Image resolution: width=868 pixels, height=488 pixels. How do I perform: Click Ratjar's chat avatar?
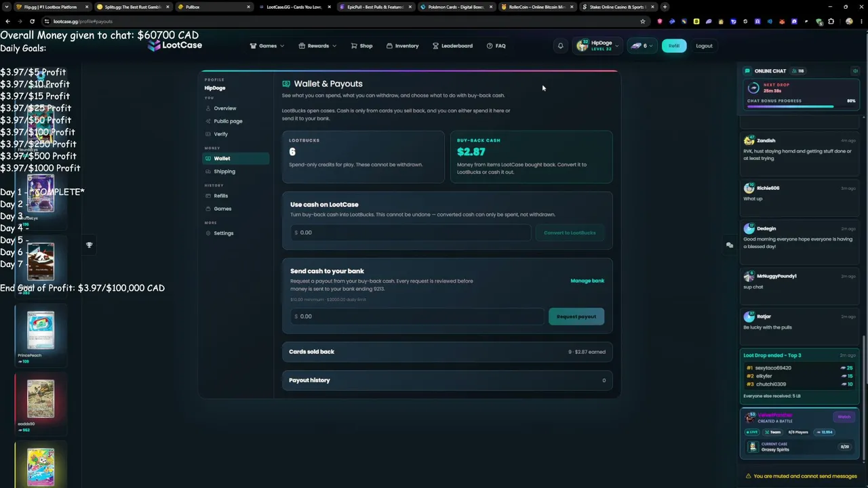(749, 317)
